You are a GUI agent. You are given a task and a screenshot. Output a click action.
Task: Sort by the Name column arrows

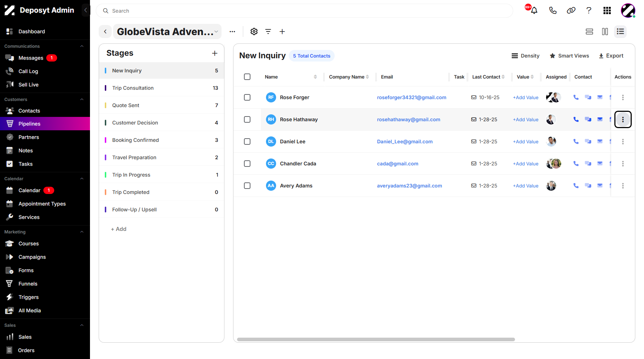315,77
